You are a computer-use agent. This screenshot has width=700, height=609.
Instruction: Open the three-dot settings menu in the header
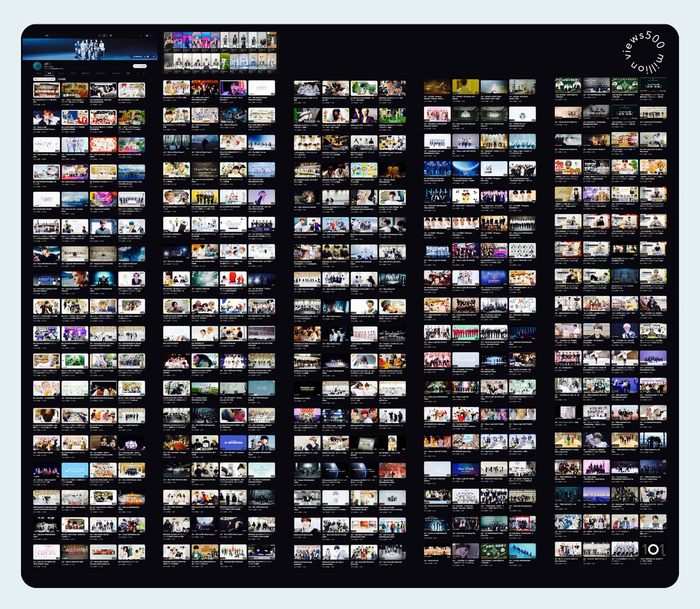(x=141, y=36)
